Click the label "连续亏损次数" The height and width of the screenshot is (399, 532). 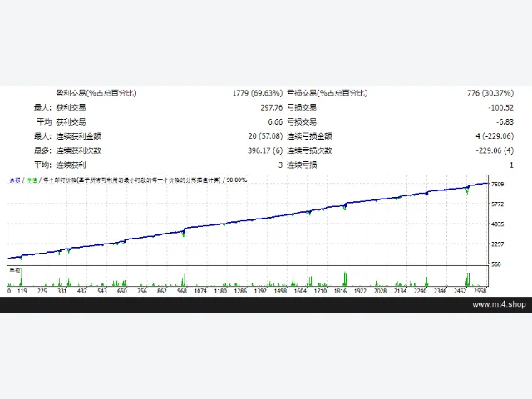[x=309, y=150]
